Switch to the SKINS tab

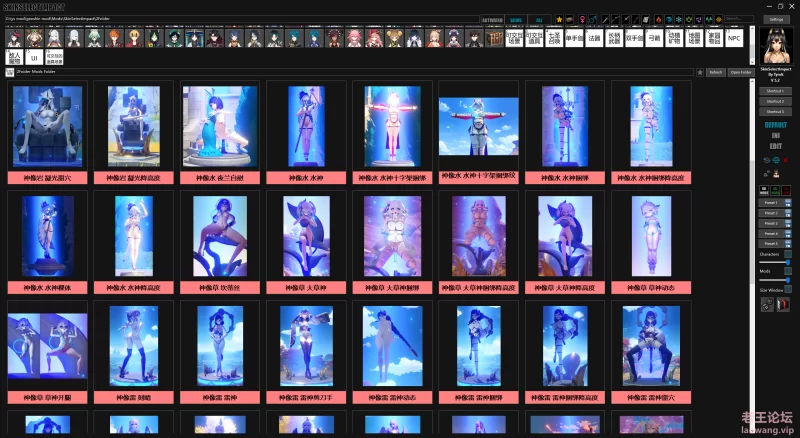(x=516, y=20)
